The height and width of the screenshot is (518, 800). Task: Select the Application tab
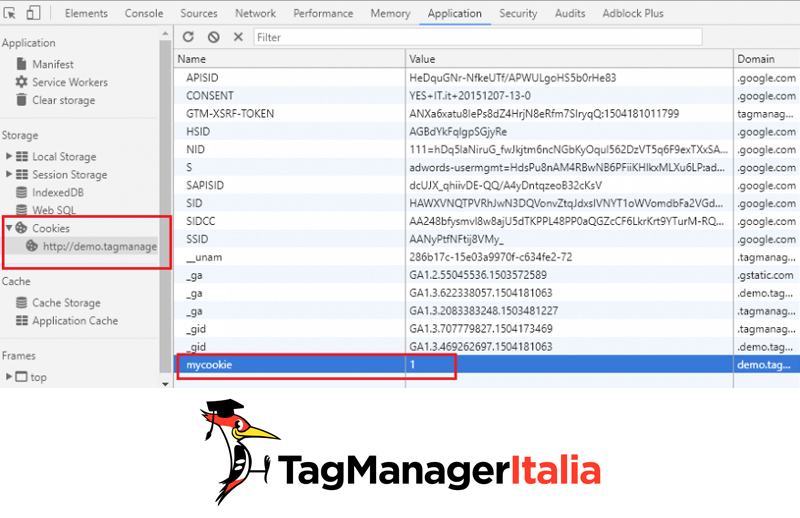455,13
